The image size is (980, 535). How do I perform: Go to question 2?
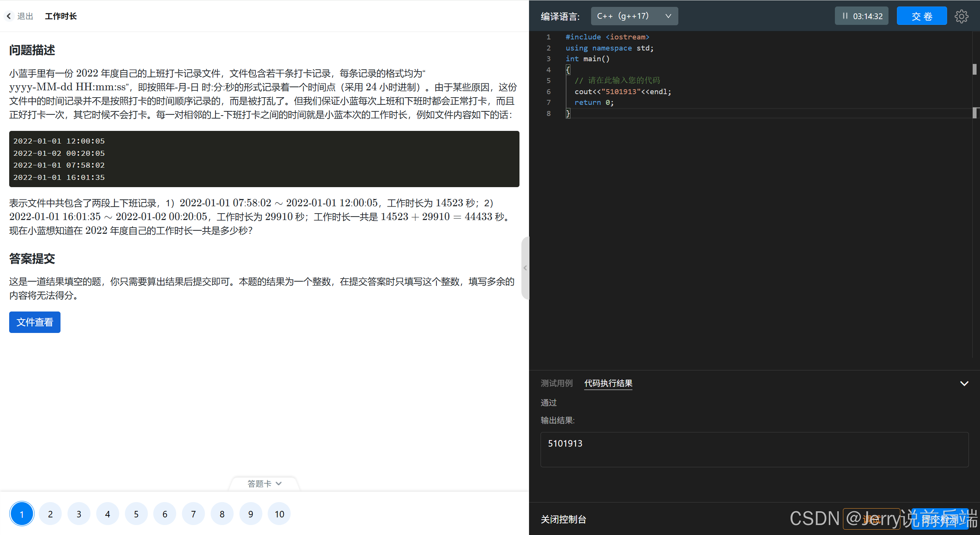50,514
